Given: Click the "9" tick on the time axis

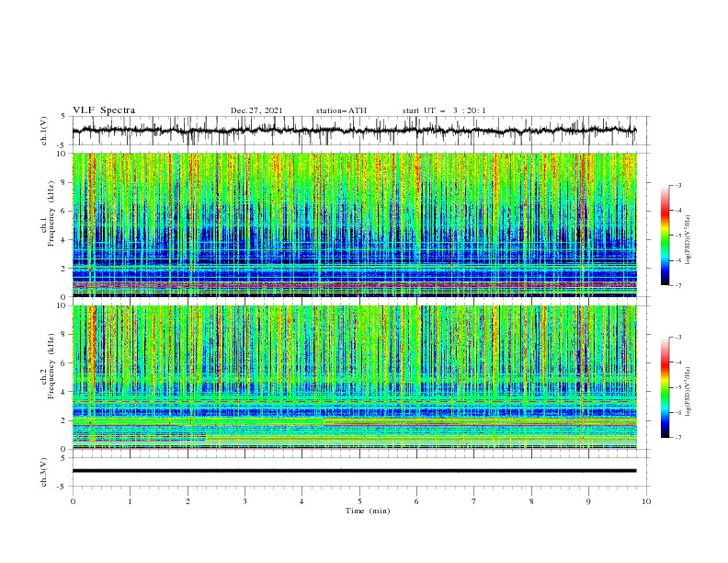Looking at the screenshot, I should (588, 501).
